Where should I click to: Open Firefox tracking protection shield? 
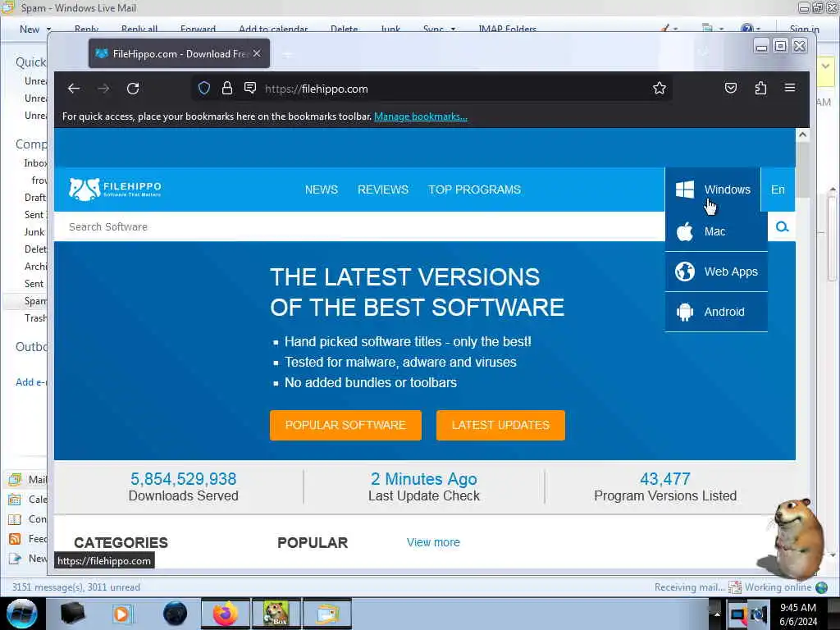(x=204, y=89)
